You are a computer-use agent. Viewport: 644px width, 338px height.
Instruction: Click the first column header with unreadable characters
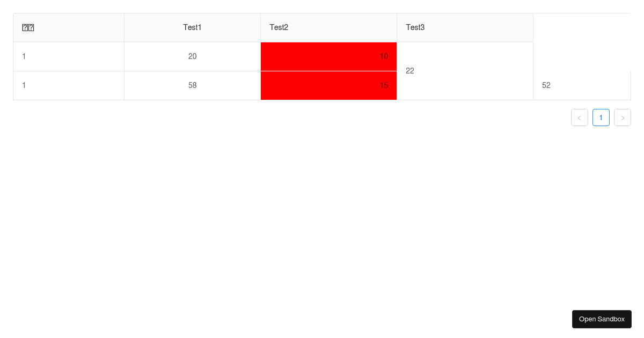click(69, 27)
